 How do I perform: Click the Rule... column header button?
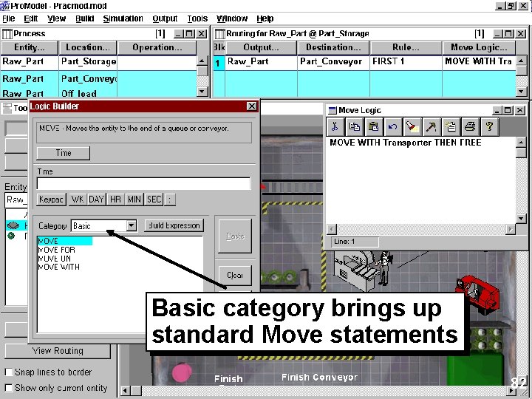[x=406, y=47]
